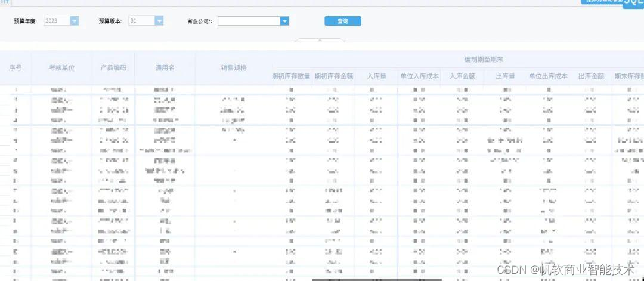
Task: Click the 预算年度 label
Action: (26, 21)
